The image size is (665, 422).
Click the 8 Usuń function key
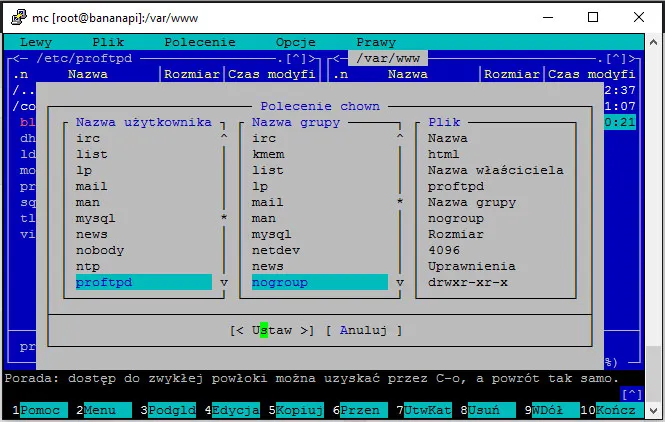488,410
